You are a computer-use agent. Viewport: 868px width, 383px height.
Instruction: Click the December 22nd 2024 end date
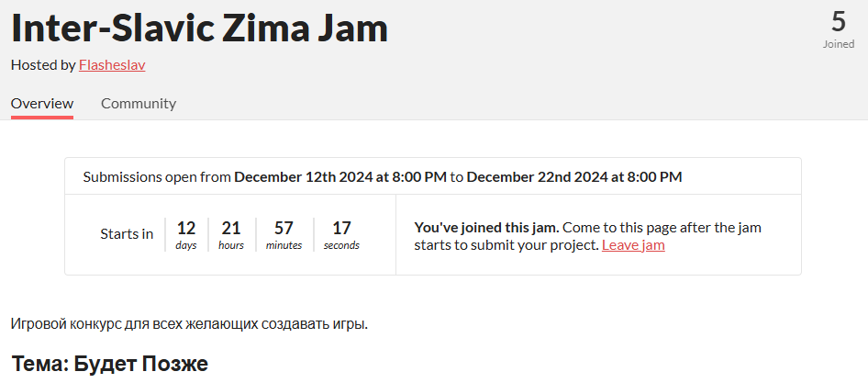point(574,176)
